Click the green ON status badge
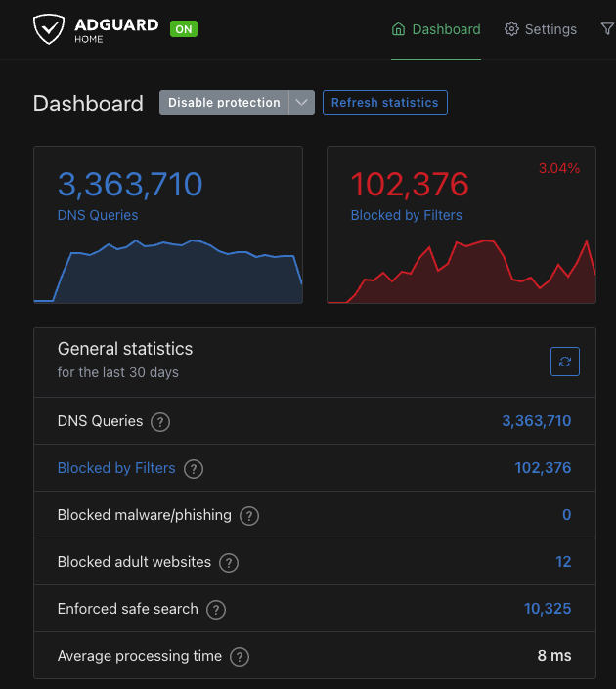The image size is (616, 689). point(183,29)
